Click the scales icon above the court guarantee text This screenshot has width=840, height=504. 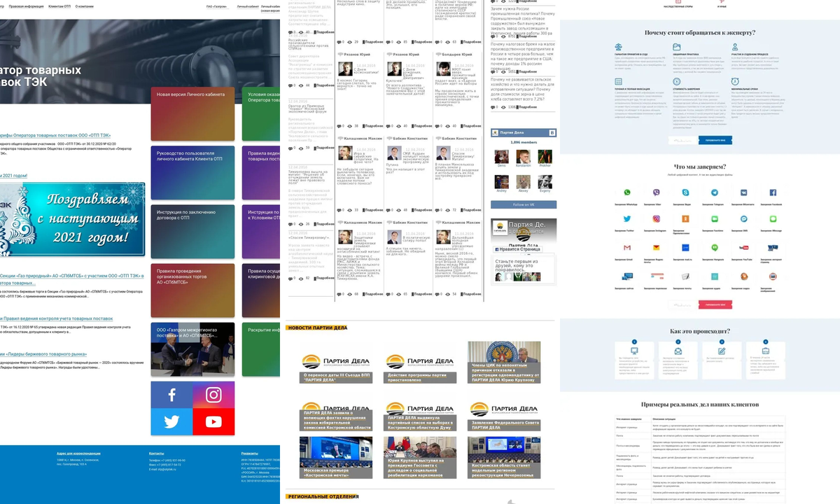coord(618,47)
